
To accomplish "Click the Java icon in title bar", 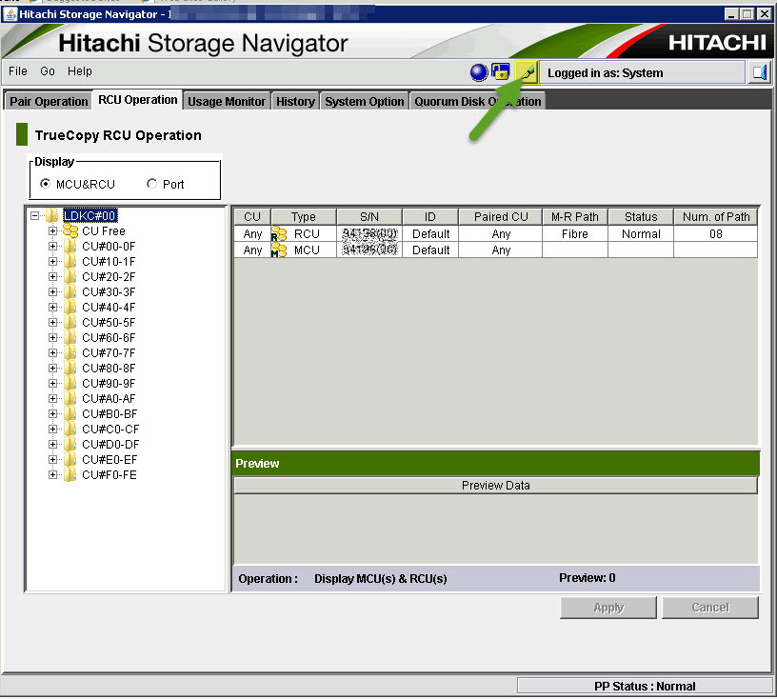I will [x=10, y=14].
